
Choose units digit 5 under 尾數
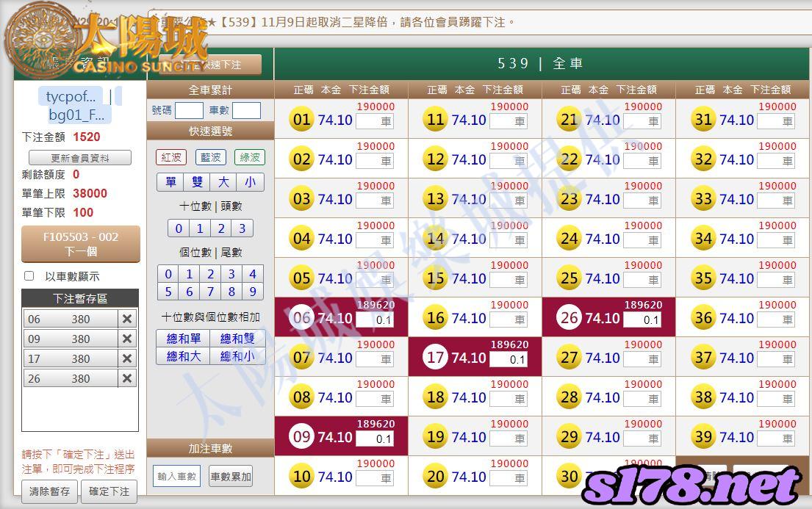(168, 292)
